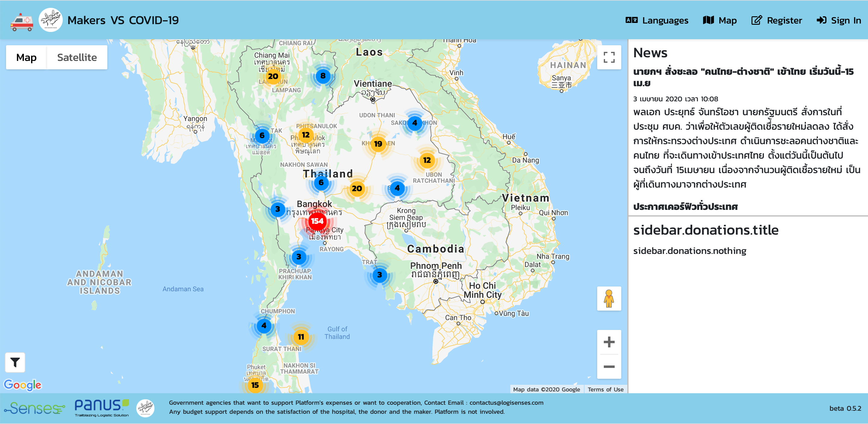Open the Senses logo in footer

(x=34, y=408)
